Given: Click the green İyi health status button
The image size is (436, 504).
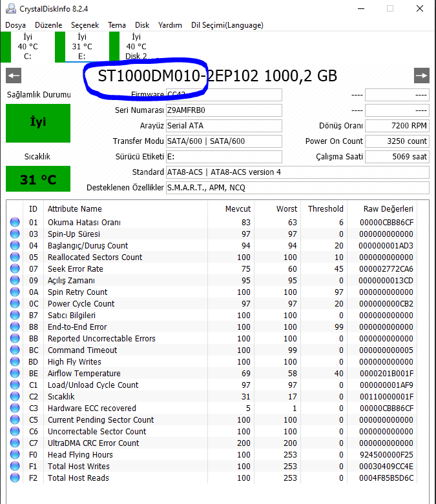Looking at the screenshot, I should [38, 123].
